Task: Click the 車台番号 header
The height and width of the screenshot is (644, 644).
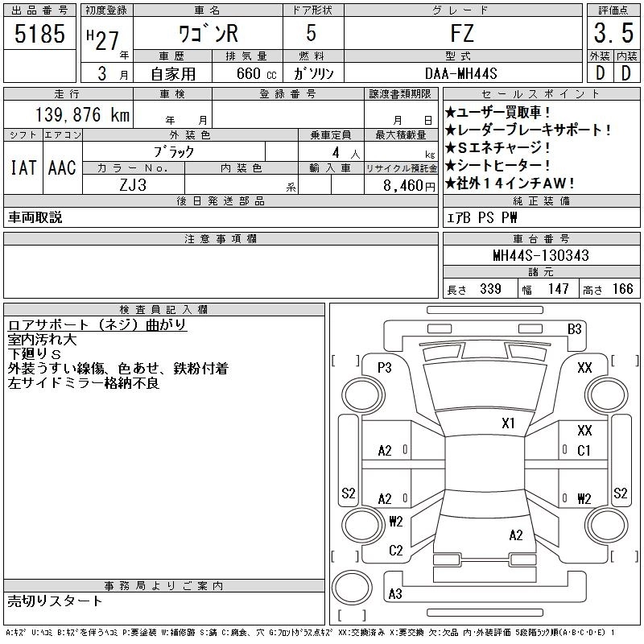Action: pyautogui.click(x=541, y=238)
